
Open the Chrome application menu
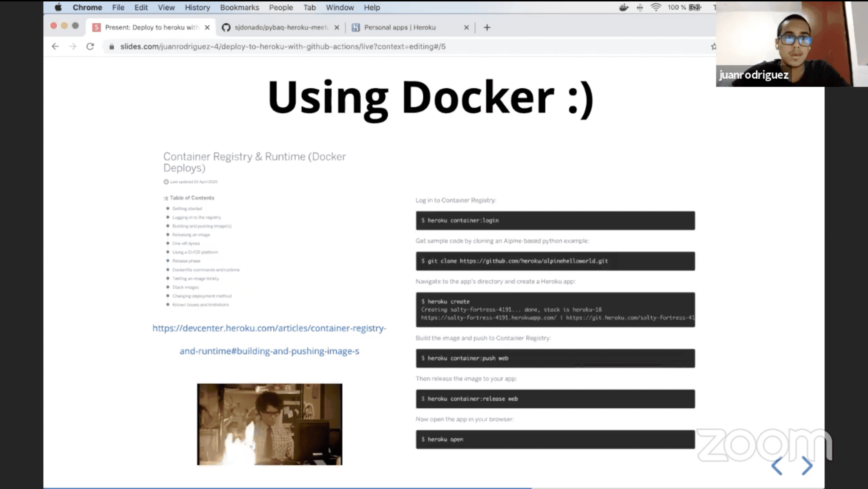point(87,7)
